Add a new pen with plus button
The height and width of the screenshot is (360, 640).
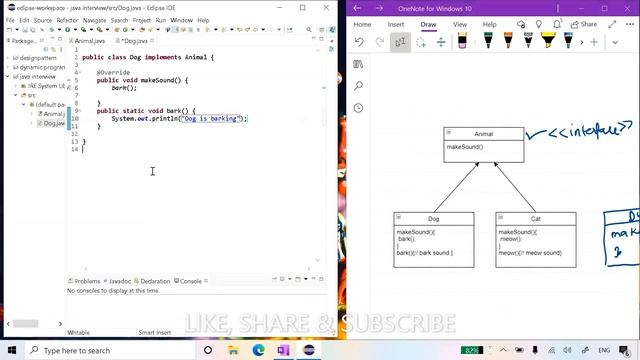click(594, 42)
